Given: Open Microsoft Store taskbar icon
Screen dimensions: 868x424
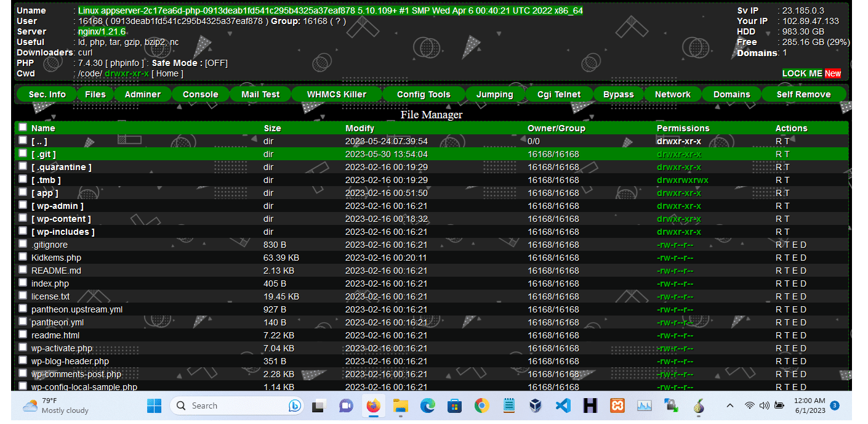Looking at the screenshot, I should point(455,406).
